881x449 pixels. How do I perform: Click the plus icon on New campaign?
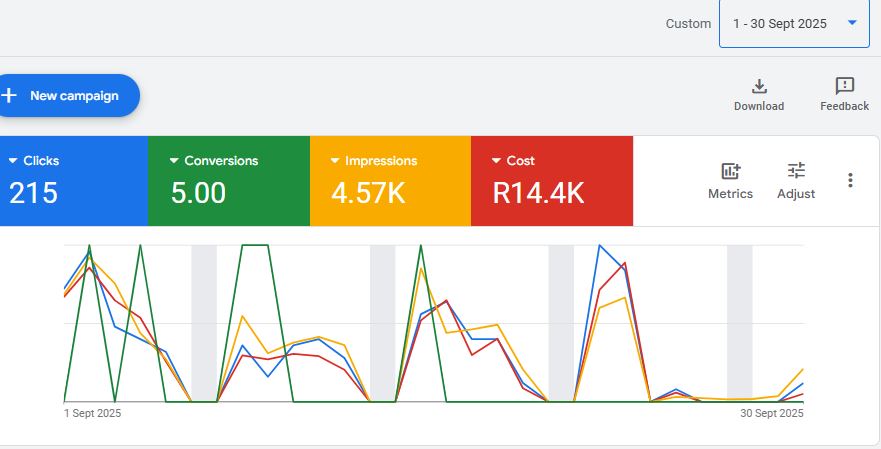click(x=9, y=96)
